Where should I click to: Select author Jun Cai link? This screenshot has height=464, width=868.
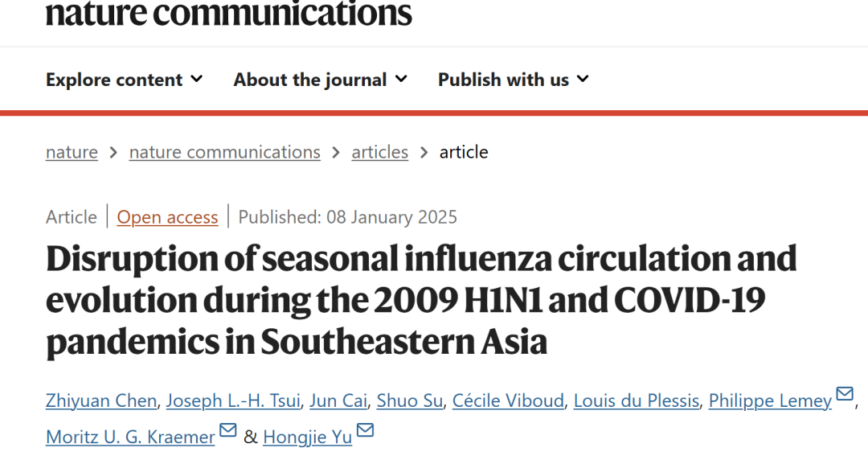coord(338,400)
